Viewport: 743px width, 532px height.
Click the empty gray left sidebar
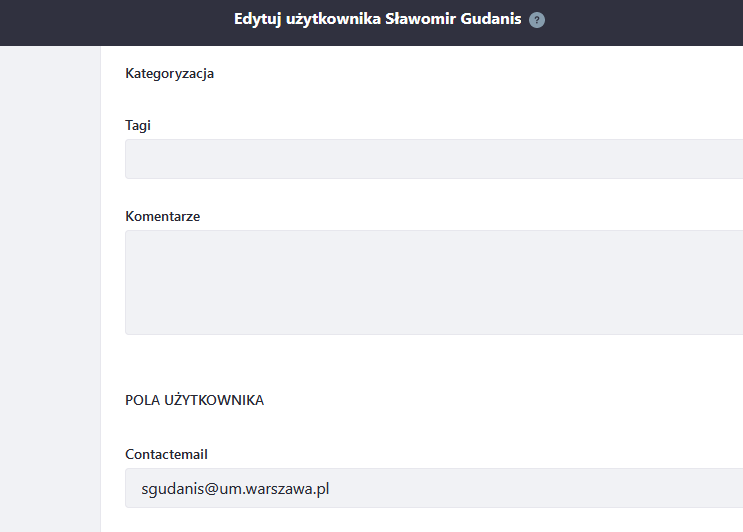tap(50, 290)
